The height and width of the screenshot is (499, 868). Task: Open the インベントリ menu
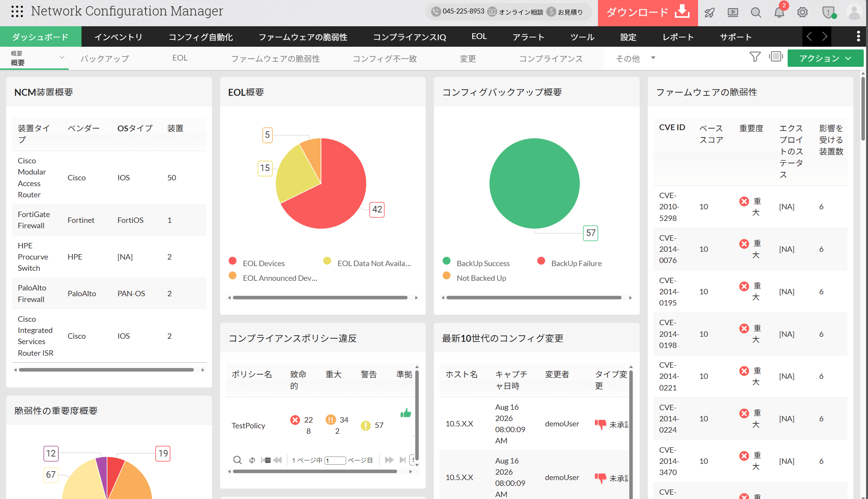tap(118, 37)
